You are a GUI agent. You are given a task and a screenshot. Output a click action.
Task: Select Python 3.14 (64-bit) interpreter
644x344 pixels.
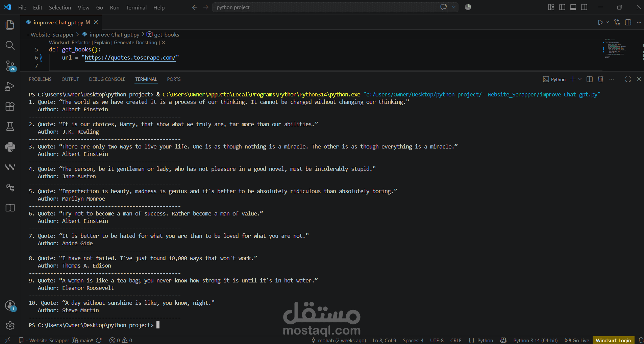pos(536,340)
